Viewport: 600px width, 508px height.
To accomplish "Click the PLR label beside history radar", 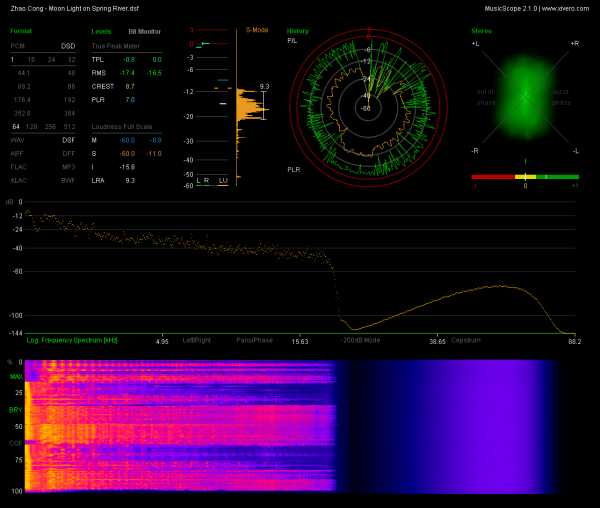I will click(293, 170).
